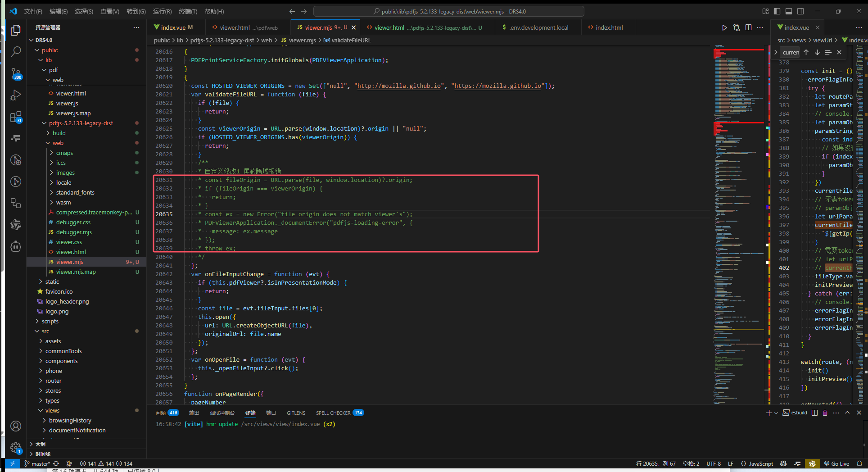Open the 文件(F) menu

coord(33,11)
